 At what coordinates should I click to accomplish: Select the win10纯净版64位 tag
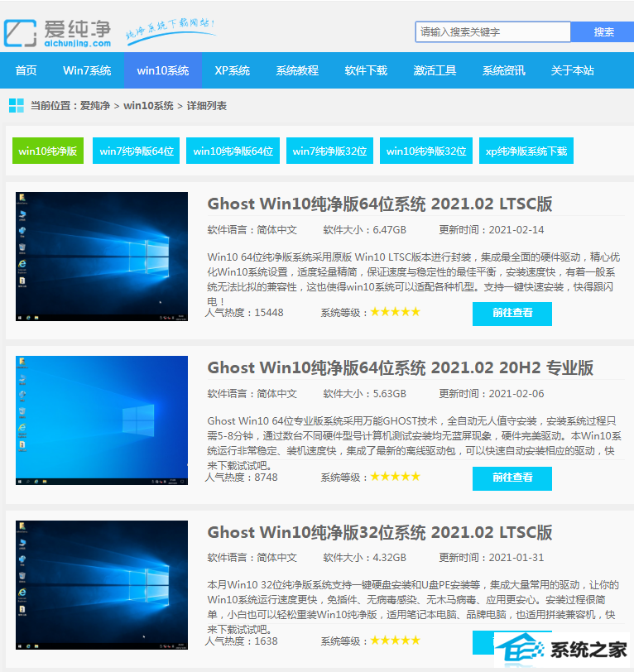point(233,151)
